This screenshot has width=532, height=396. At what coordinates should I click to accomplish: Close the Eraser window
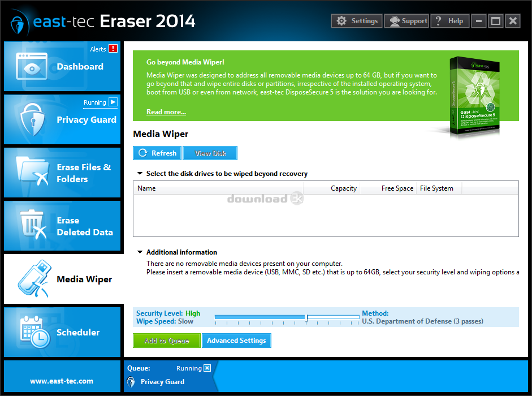click(x=513, y=21)
